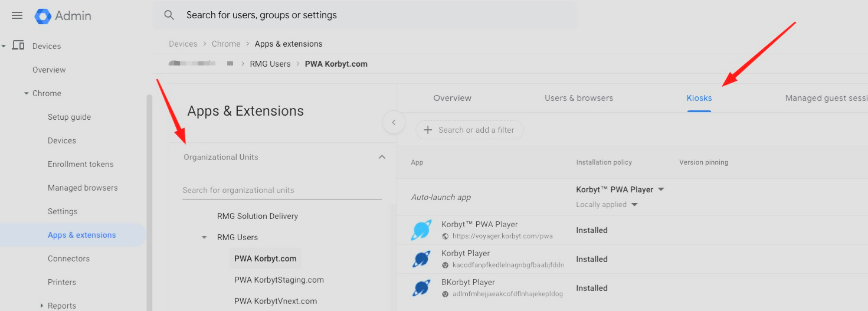Click the Google Admin logo
868x311 pixels.
click(63, 16)
